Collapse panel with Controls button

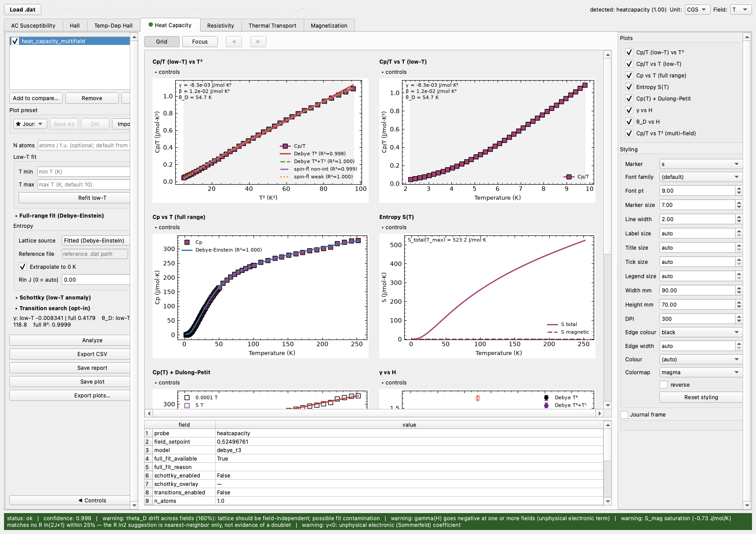click(x=70, y=501)
